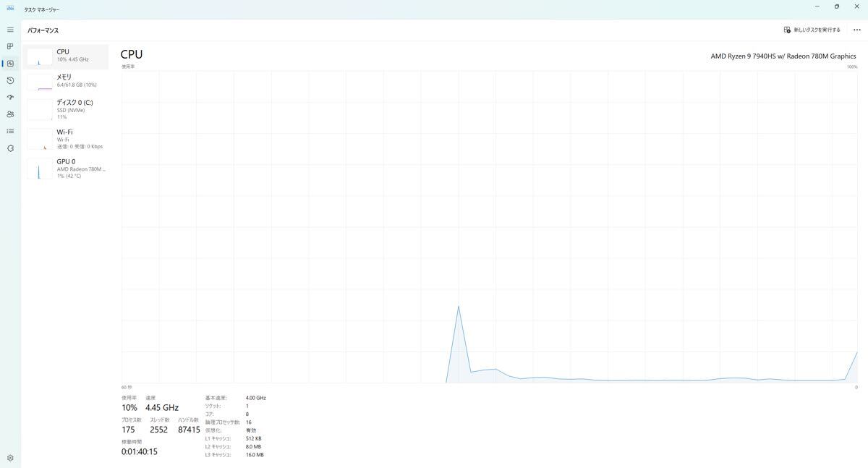
Task: Open the Processes page icon
Action: tap(10, 46)
